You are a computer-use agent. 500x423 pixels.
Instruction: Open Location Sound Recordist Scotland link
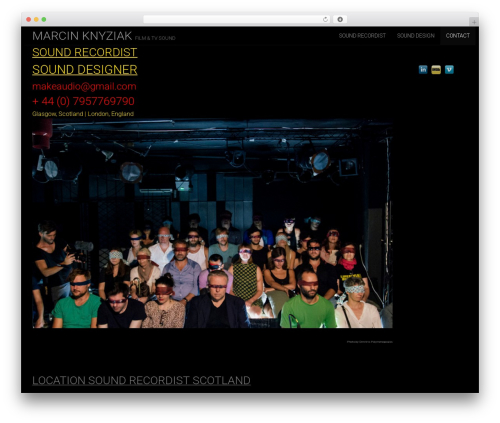click(x=141, y=380)
